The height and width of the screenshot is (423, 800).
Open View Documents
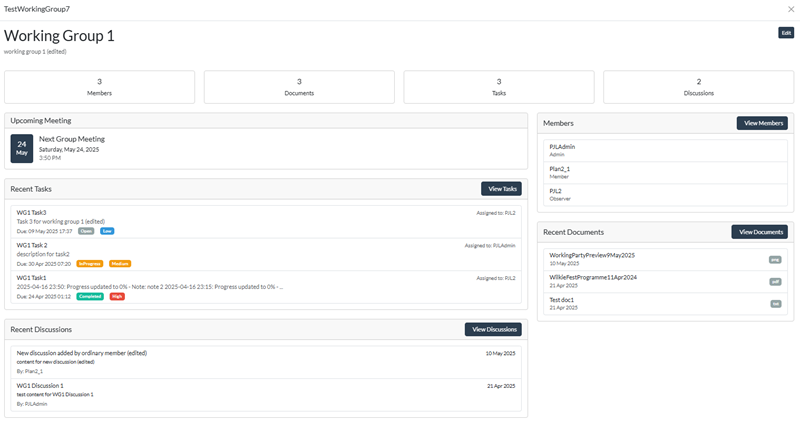tap(759, 232)
